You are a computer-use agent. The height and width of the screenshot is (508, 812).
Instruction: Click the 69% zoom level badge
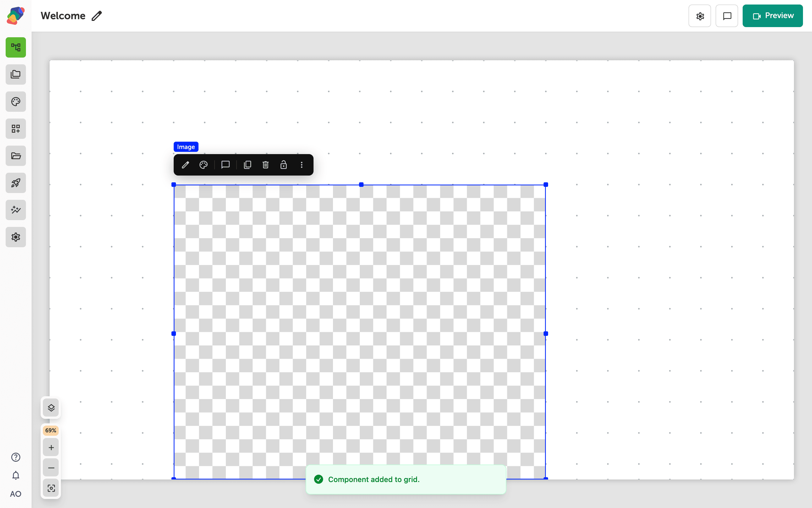tap(51, 430)
